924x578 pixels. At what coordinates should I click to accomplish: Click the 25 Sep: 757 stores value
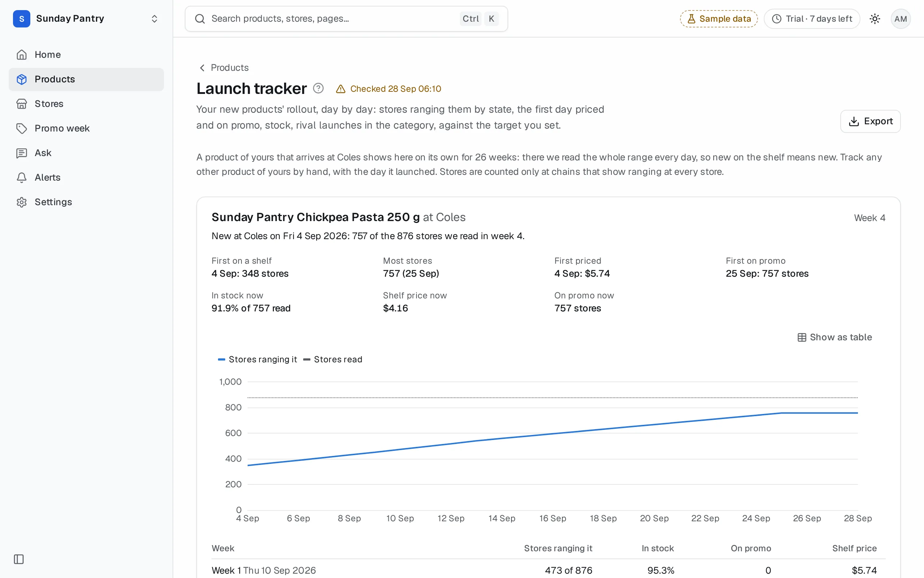point(767,273)
